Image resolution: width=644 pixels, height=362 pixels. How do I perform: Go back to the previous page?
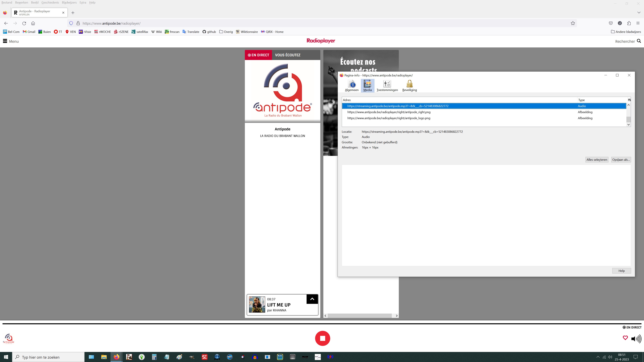click(x=6, y=23)
